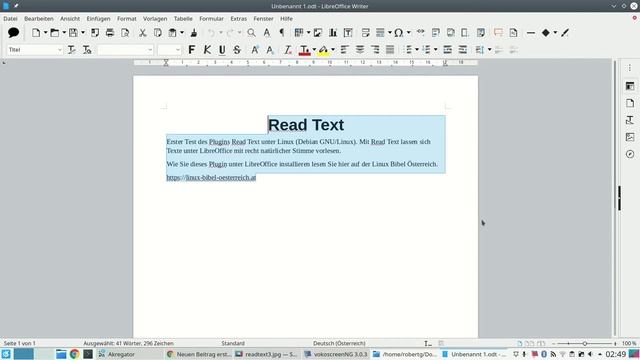Open the Datei menu
Screen dimensions: 640x360
point(10,19)
